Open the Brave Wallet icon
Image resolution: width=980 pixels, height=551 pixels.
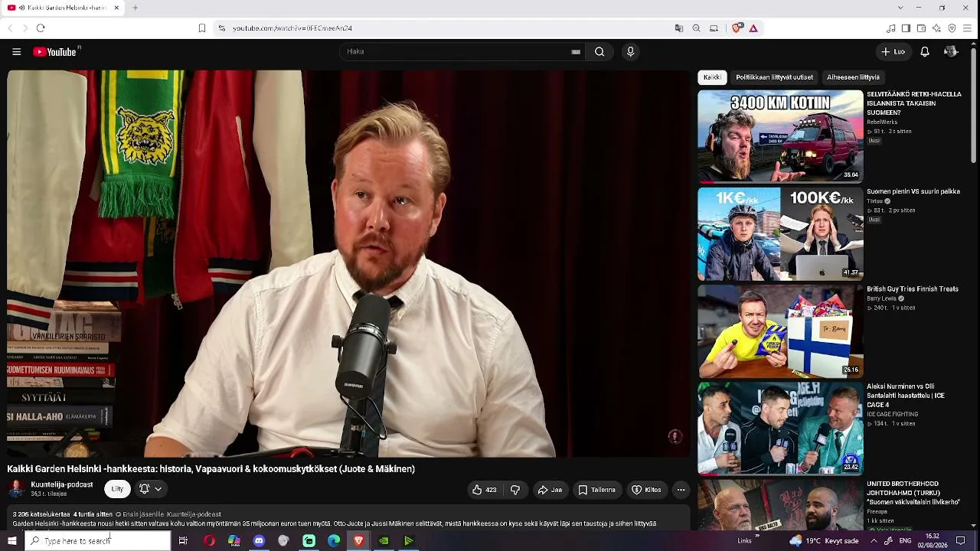(x=921, y=28)
